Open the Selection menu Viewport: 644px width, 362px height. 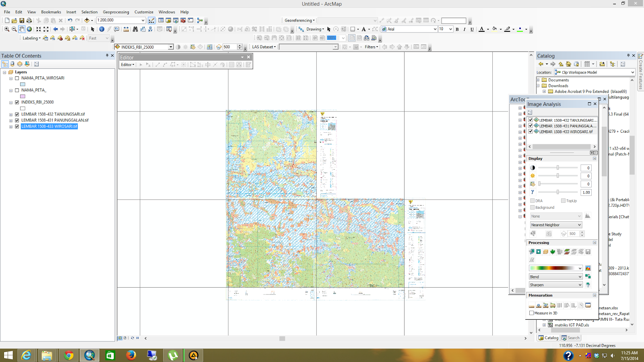(x=89, y=12)
